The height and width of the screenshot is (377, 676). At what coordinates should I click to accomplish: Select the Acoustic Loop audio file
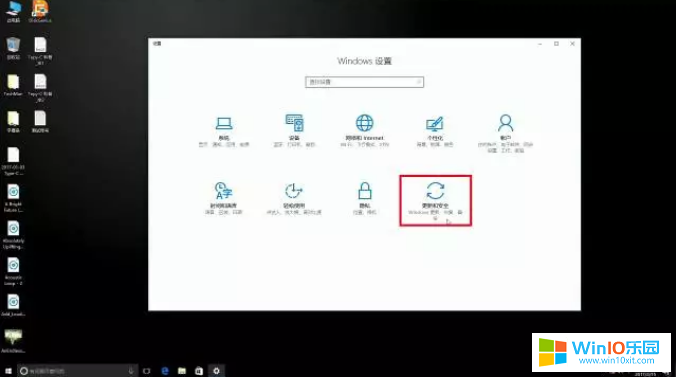[13, 271]
